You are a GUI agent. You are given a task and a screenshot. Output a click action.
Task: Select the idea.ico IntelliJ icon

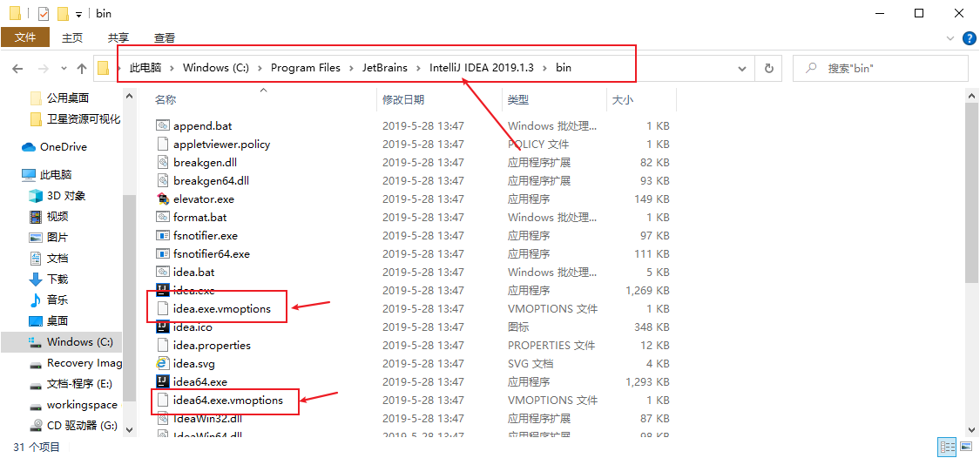(163, 327)
